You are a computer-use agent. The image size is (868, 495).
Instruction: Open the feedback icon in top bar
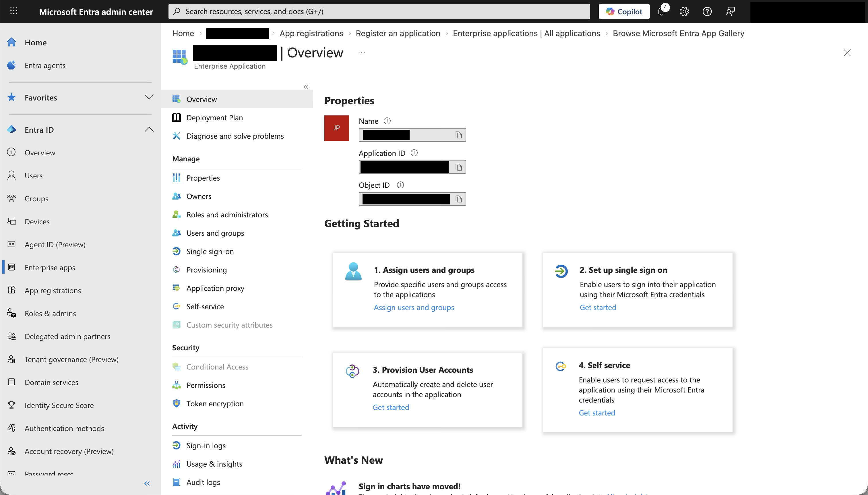[x=730, y=11]
